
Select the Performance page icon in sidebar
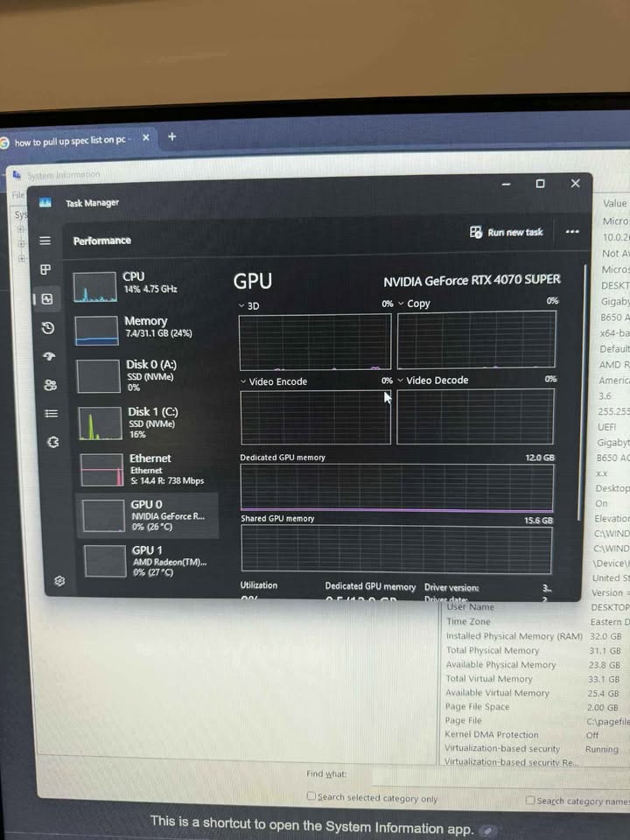point(47,299)
